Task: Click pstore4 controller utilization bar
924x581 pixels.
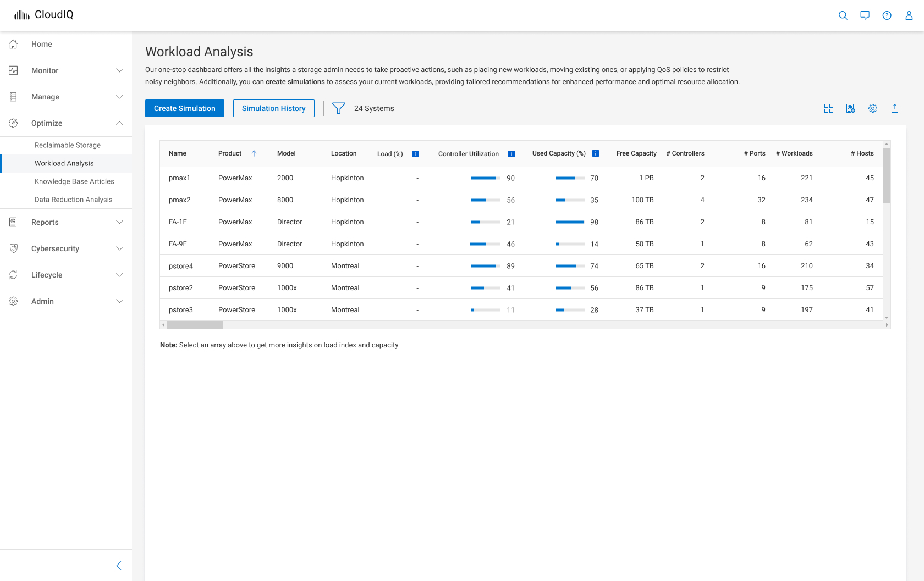Action: pyautogui.click(x=485, y=266)
